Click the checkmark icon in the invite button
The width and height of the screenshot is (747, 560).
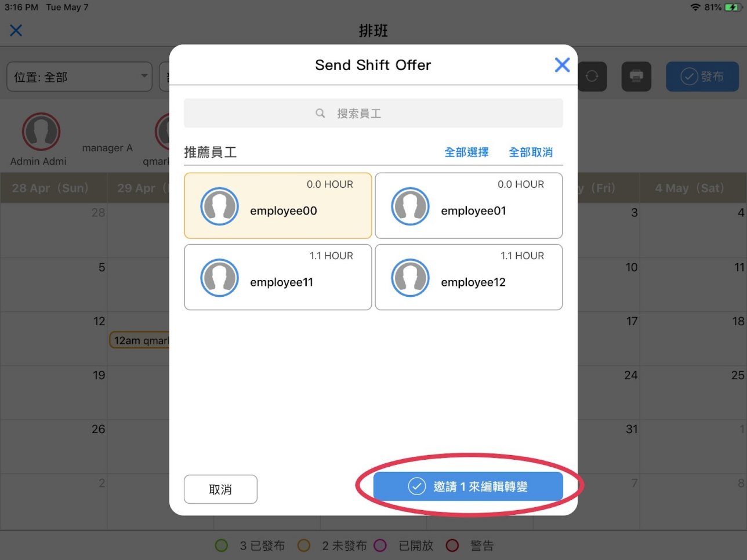(x=417, y=486)
